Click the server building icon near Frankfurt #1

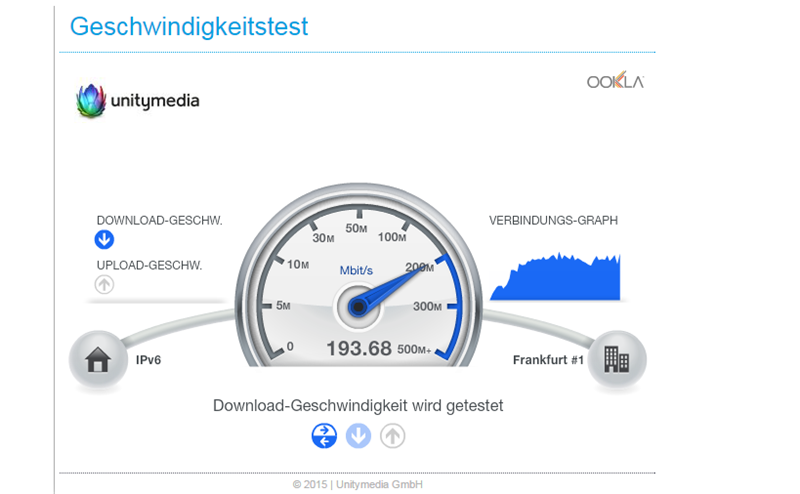[617, 359]
